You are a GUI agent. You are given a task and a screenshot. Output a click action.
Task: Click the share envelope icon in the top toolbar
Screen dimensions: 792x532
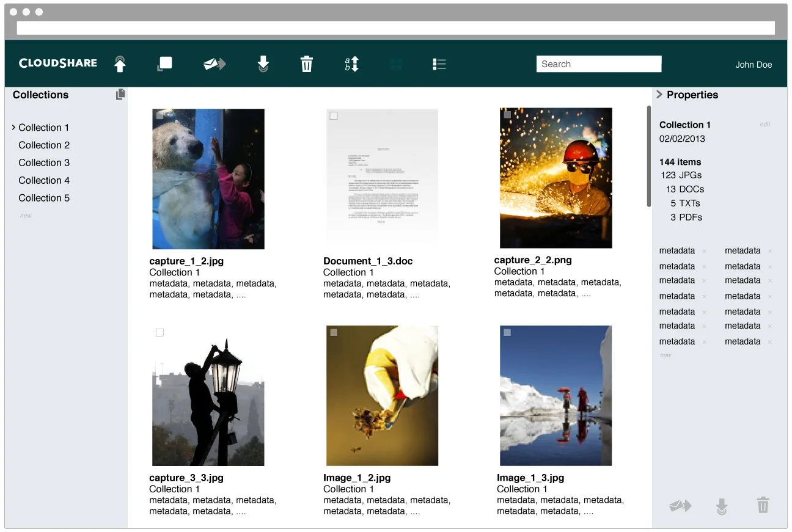point(215,64)
